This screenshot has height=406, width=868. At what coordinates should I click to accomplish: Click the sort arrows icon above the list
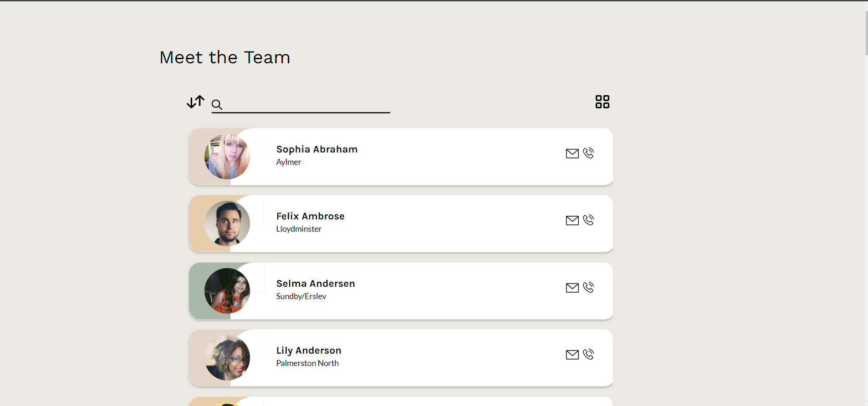click(x=195, y=102)
